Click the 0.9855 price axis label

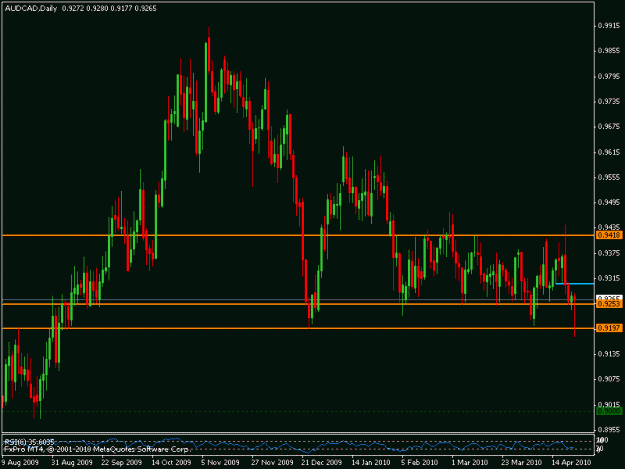609,51
